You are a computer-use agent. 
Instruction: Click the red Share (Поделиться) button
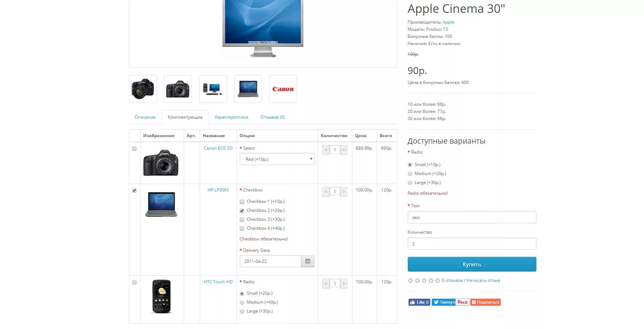(x=485, y=302)
